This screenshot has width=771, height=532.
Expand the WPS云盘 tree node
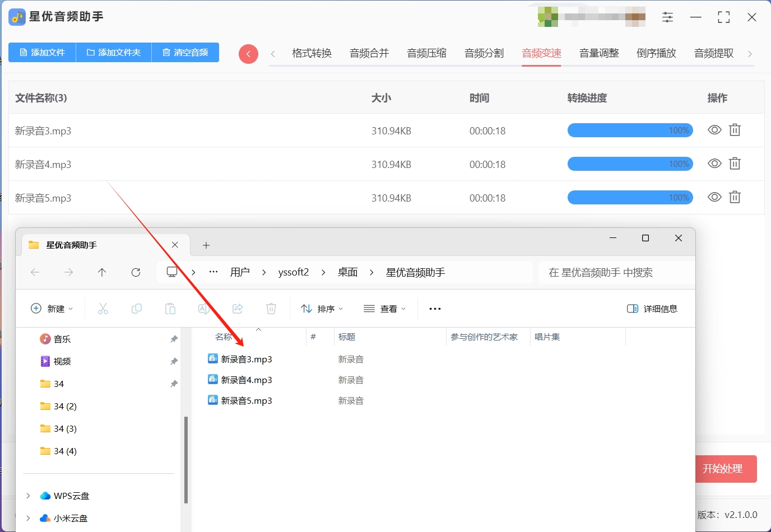pos(28,496)
